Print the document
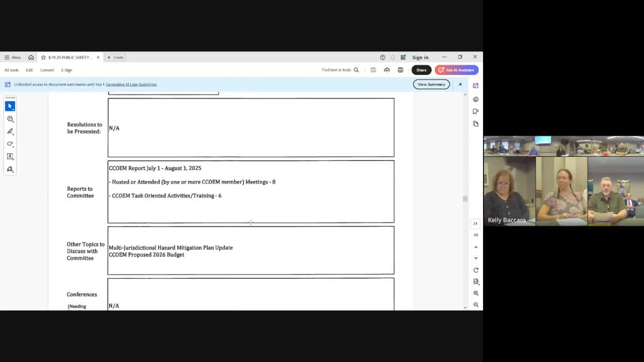 click(x=400, y=70)
